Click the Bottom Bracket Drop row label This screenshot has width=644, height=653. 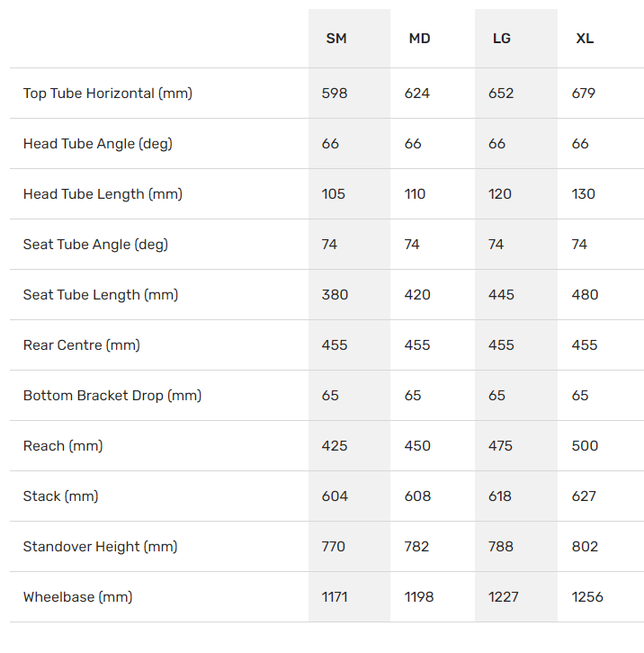[112, 396]
